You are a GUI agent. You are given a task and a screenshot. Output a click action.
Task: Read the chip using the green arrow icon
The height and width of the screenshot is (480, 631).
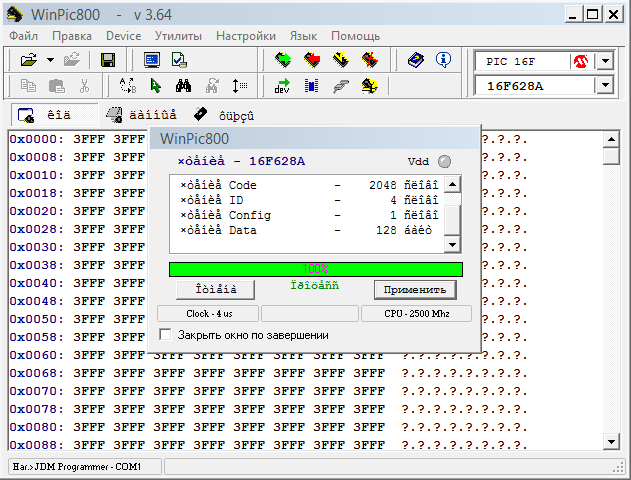(x=283, y=60)
